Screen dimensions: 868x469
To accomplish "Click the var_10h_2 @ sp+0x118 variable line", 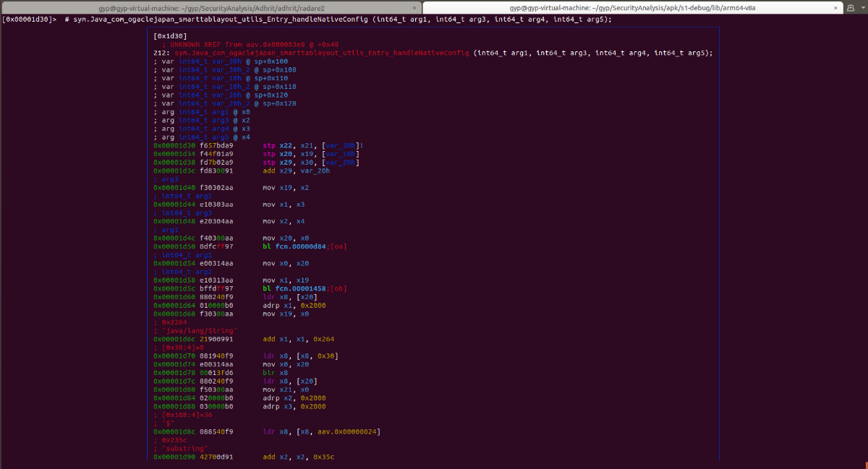I will point(225,87).
